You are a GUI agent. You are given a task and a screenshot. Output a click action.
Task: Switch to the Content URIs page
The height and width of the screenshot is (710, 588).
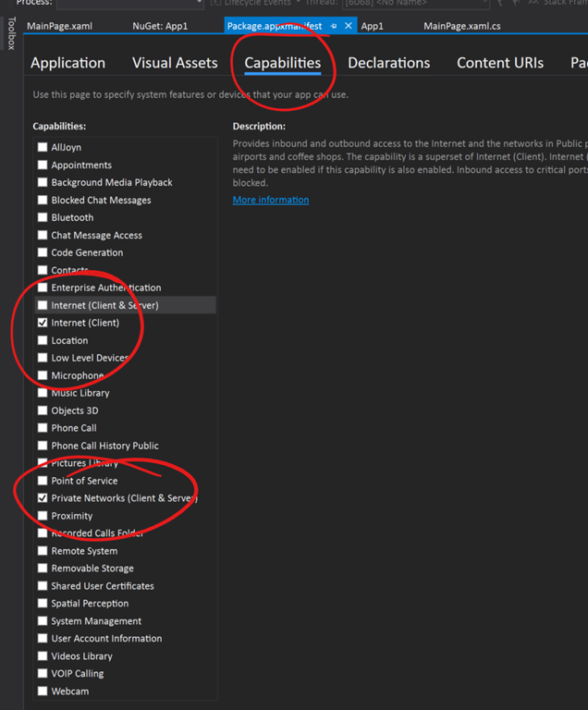pyautogui.click(x=500, y=63)
